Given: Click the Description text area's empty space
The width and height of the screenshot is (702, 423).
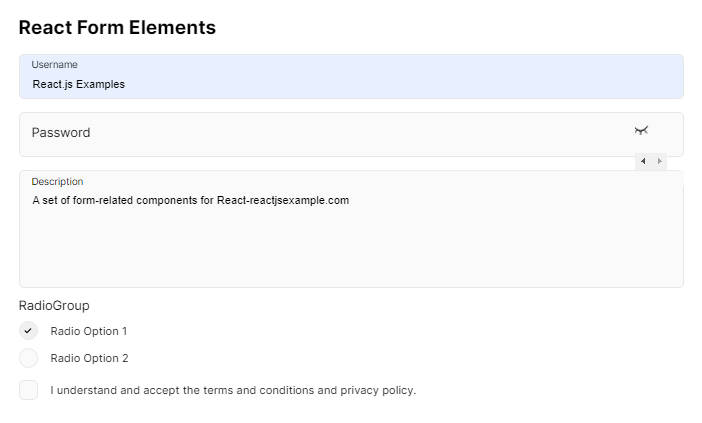Looking at the screenshot, I should point(350,250).
